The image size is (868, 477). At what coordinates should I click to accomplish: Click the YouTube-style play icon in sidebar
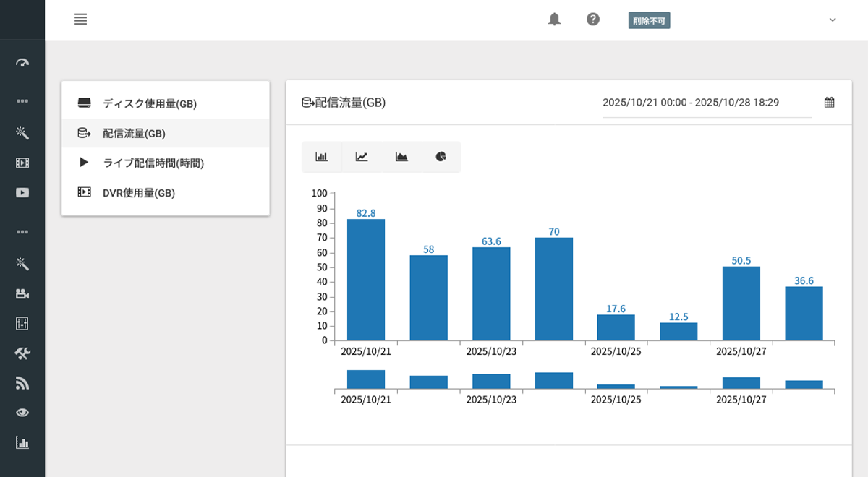(x=22, y=192)
